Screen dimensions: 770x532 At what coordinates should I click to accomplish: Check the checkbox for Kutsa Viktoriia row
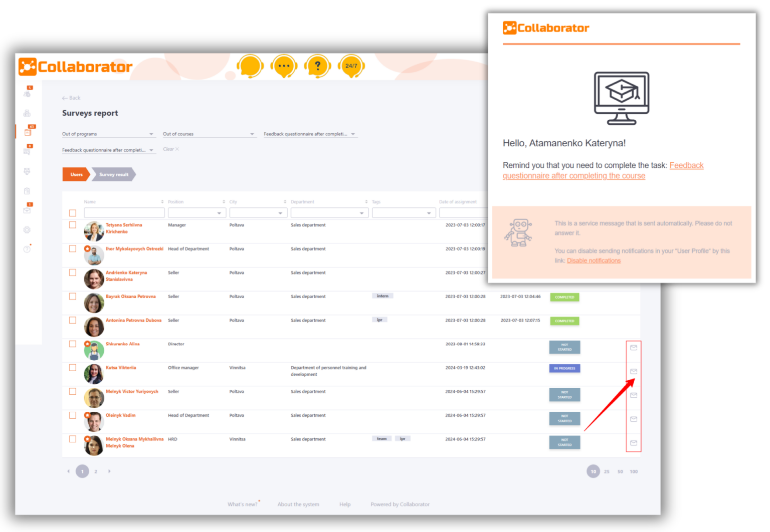[73, 367]
